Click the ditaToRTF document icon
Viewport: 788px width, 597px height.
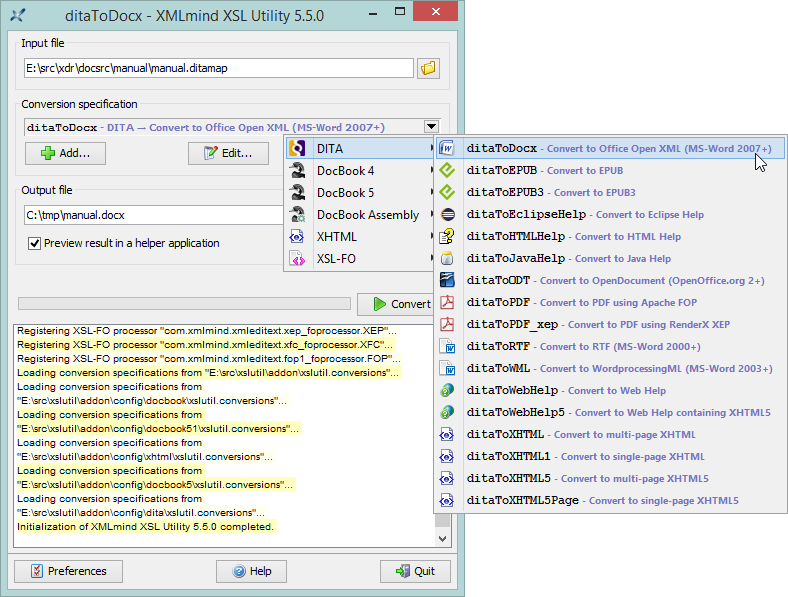447,347
